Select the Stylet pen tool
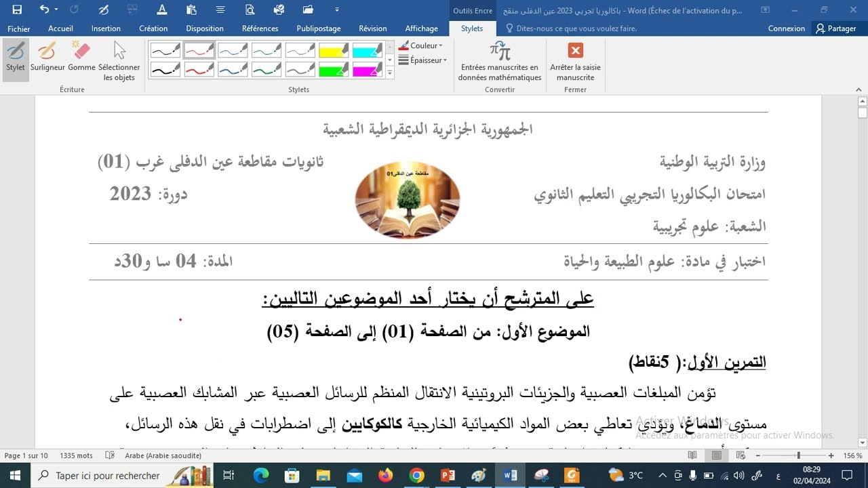 (16, 60)
